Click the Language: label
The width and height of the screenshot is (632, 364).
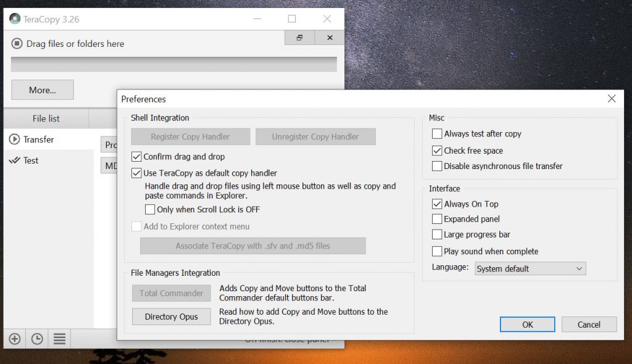450,267
